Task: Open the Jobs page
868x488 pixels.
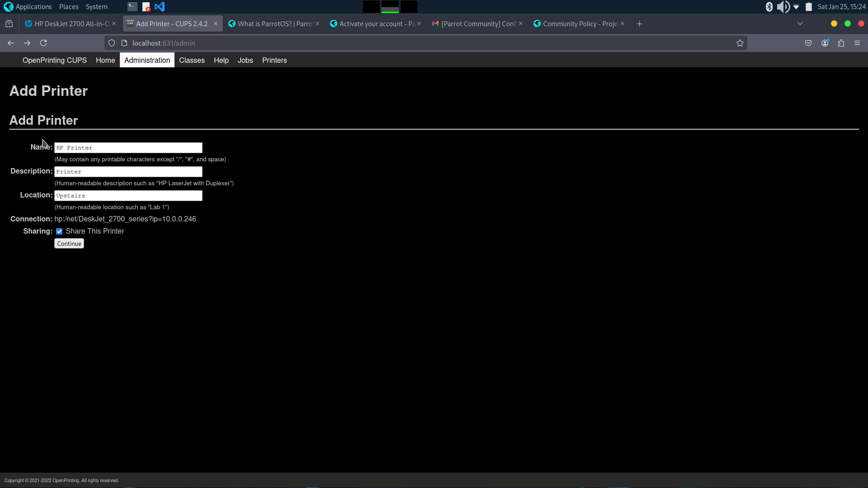Action: coord(245,61)
